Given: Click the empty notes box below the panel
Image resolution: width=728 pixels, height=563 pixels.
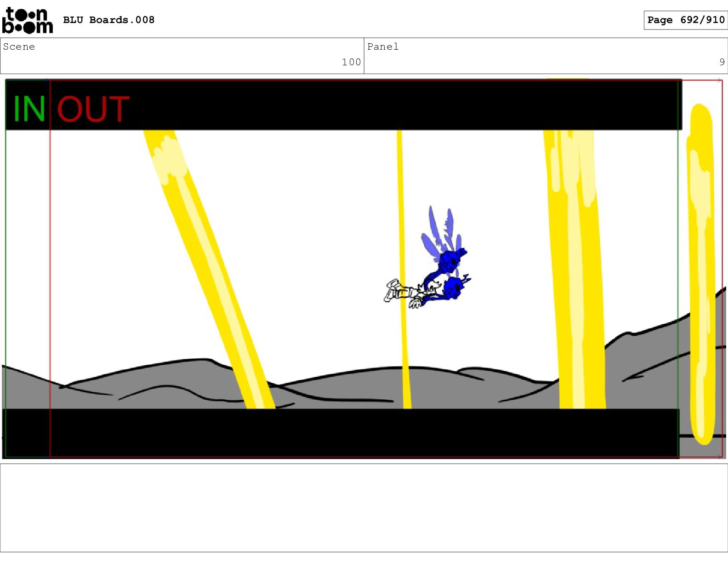Looking at the screenshot, I should 364,508.
